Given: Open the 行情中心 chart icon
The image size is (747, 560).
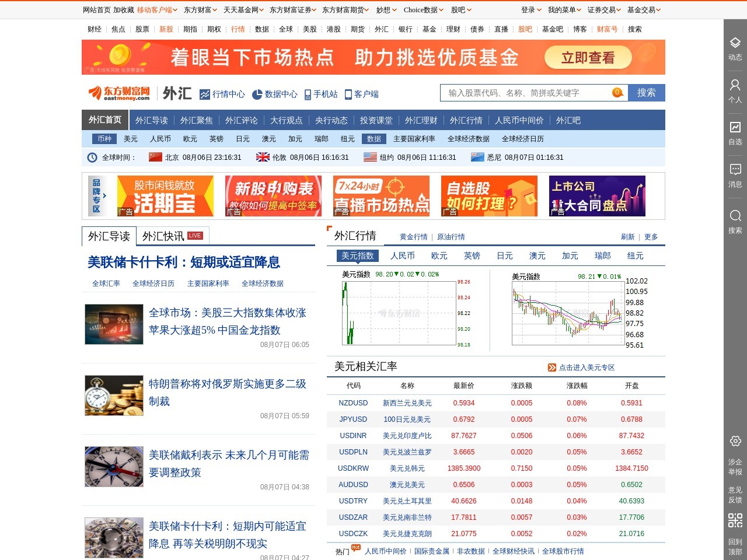Looking at the screenshot, I should (x=205, y=93).
